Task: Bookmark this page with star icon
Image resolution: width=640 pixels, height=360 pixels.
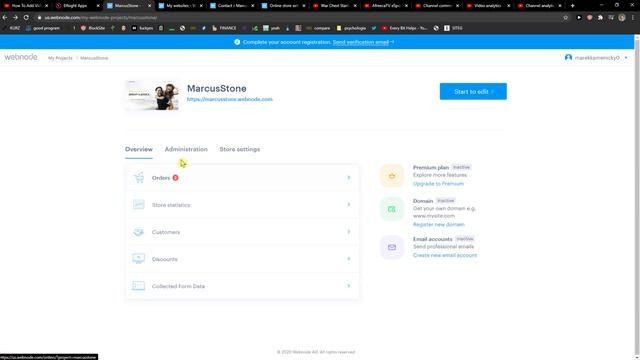Action: click(x=566, y=18)
